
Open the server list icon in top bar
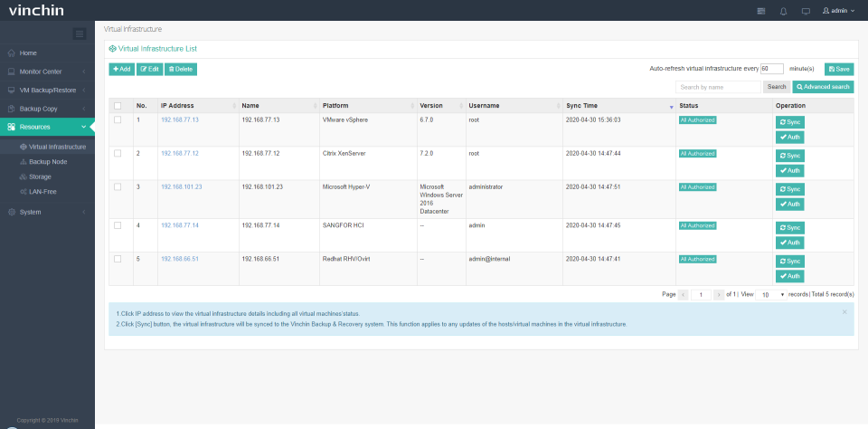[761, 11]
